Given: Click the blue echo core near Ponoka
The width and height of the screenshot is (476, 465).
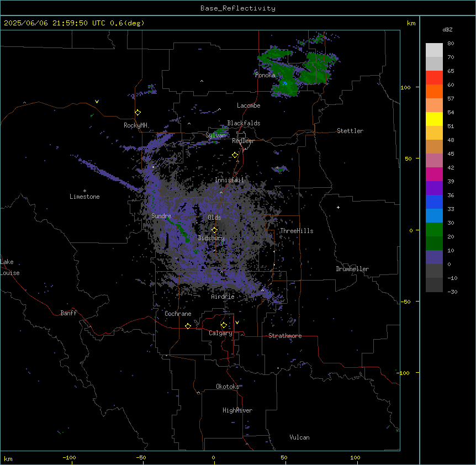Looking at the screenshot, I should coord(285,83).
